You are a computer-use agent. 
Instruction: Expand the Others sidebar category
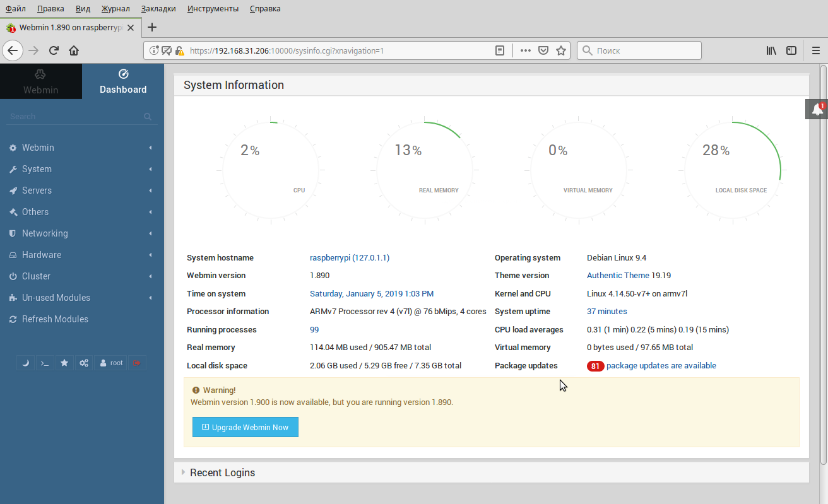(x=82, y=212)
